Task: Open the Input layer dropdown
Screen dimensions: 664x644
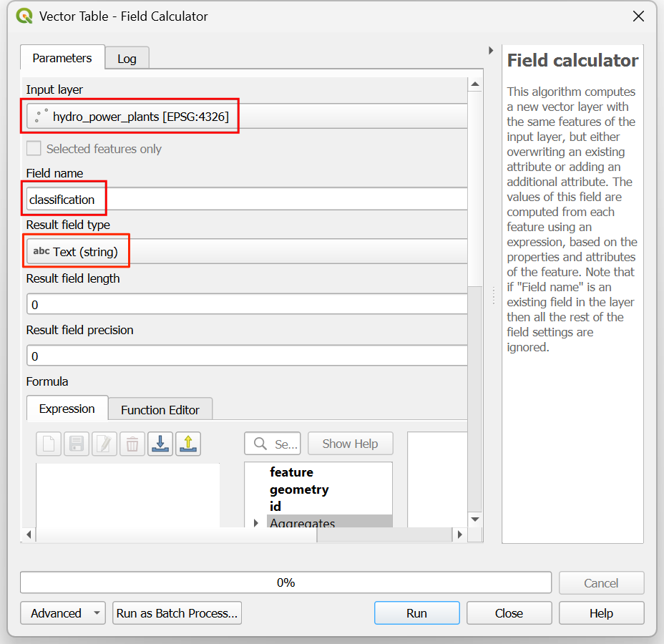Action: [x=247, y=117]
